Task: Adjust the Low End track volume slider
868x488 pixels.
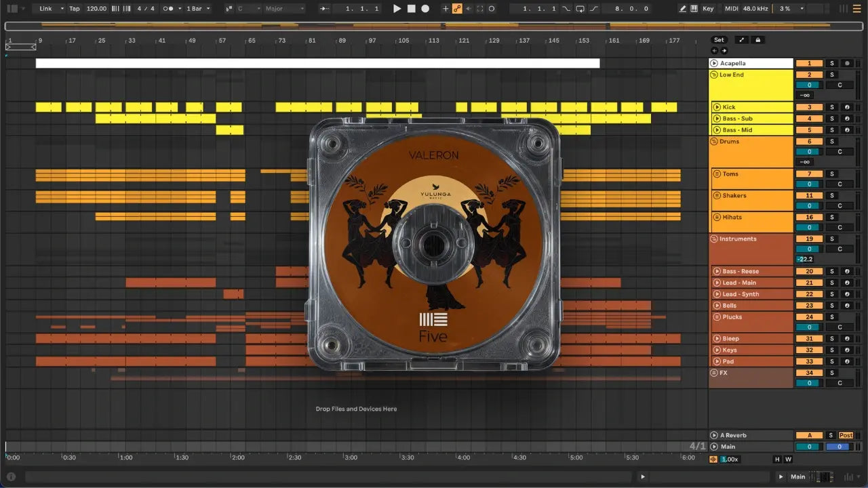Action: click(809, 85)
